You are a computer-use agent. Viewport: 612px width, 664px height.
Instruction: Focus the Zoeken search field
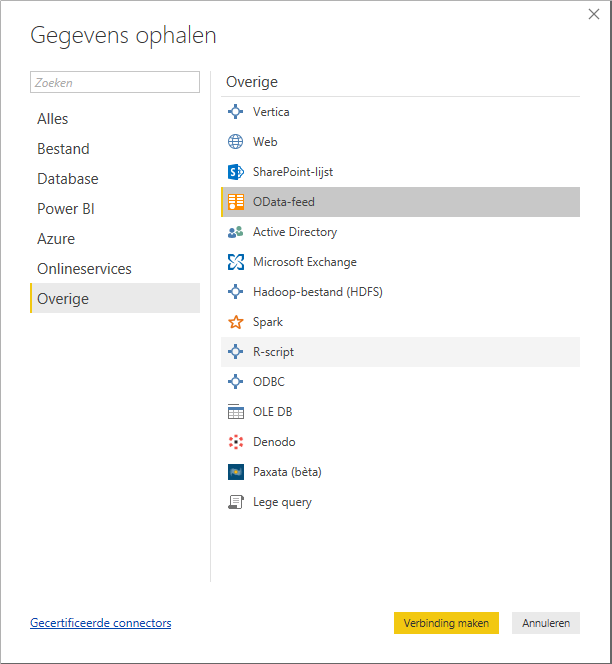(x=115, y=82)
